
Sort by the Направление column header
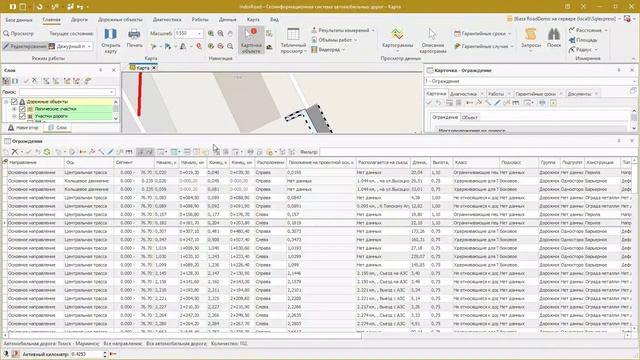tap(35, 162)
